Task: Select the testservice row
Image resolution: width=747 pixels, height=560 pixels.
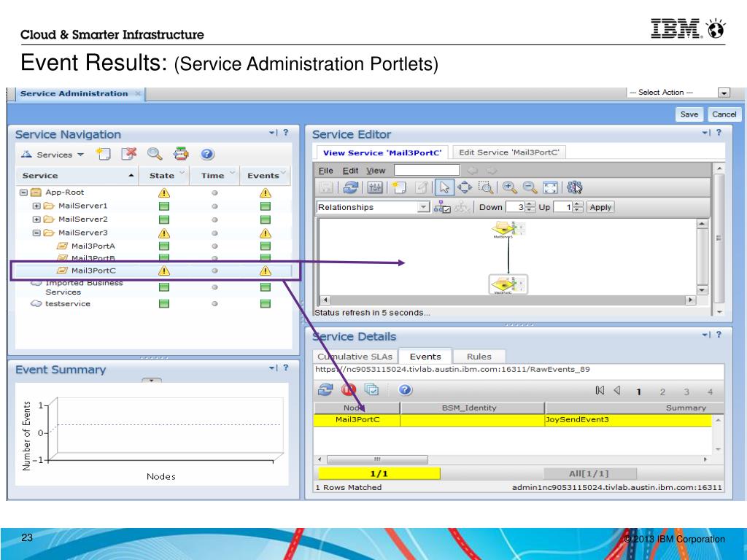Action: click(152, 304)
